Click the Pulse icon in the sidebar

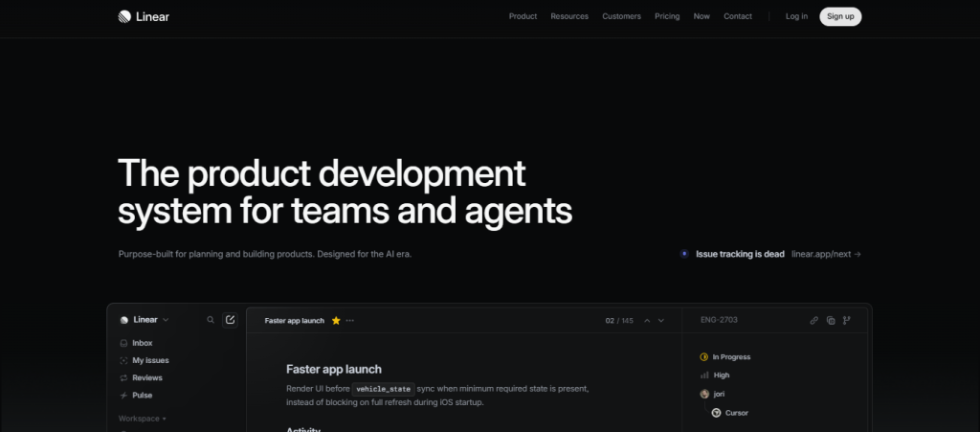coord(123,396)
